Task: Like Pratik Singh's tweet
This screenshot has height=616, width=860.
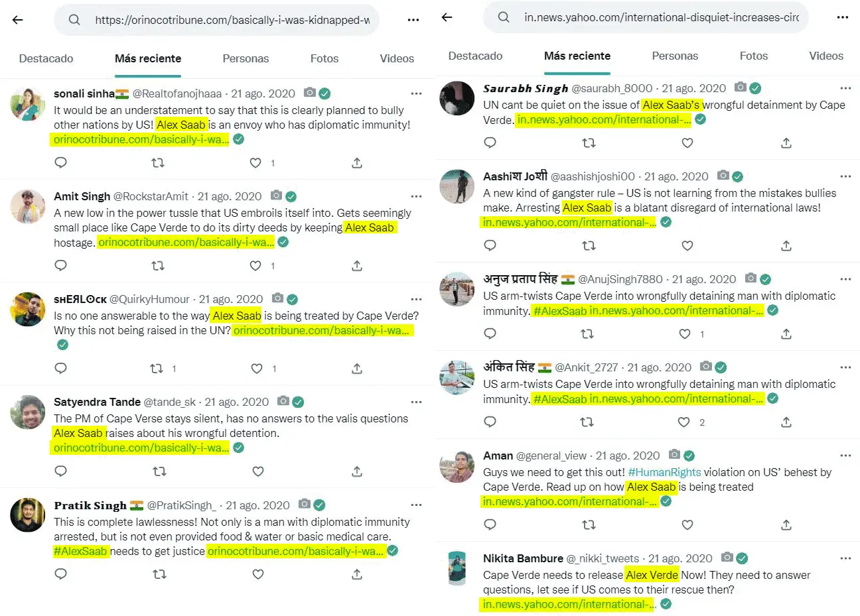Action: tap(258, 574)
